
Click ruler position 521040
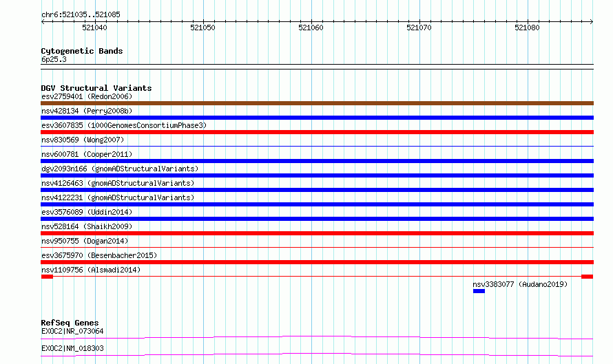94,28
